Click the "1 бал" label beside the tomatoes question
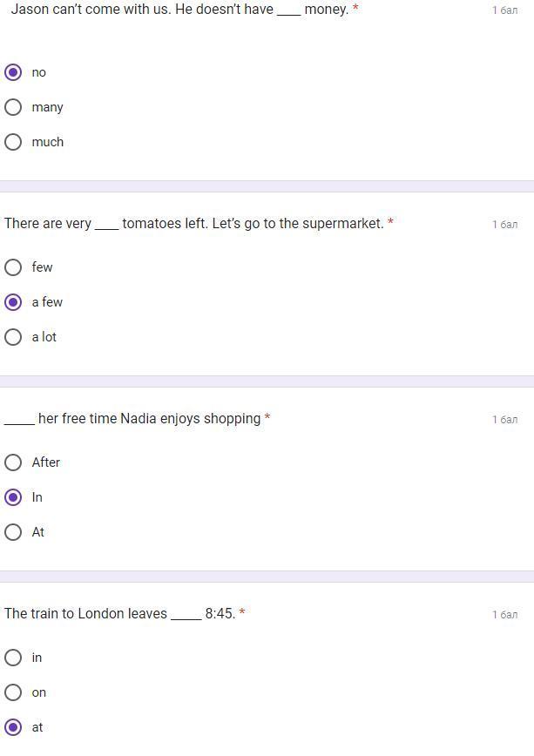Image resolution: width=534 pixels, height=756 pixels. pyautogui.click(x=504, y=225)
